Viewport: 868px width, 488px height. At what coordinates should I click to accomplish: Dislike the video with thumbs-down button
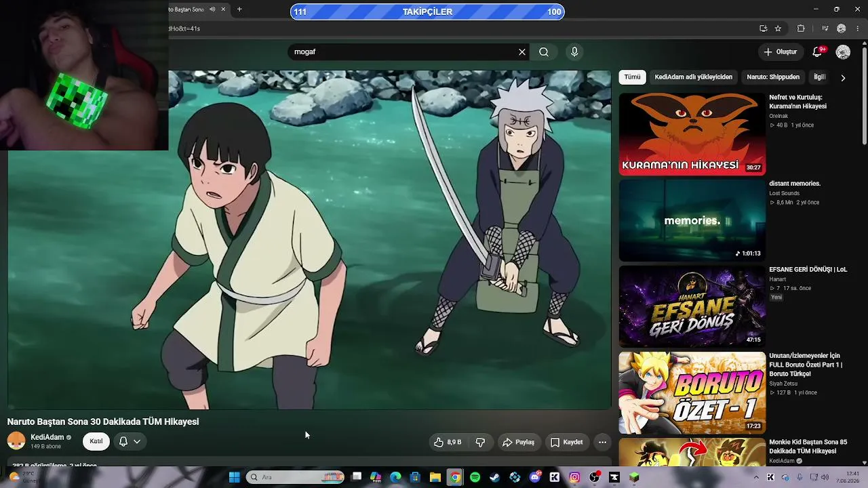(x=480, y=442)
